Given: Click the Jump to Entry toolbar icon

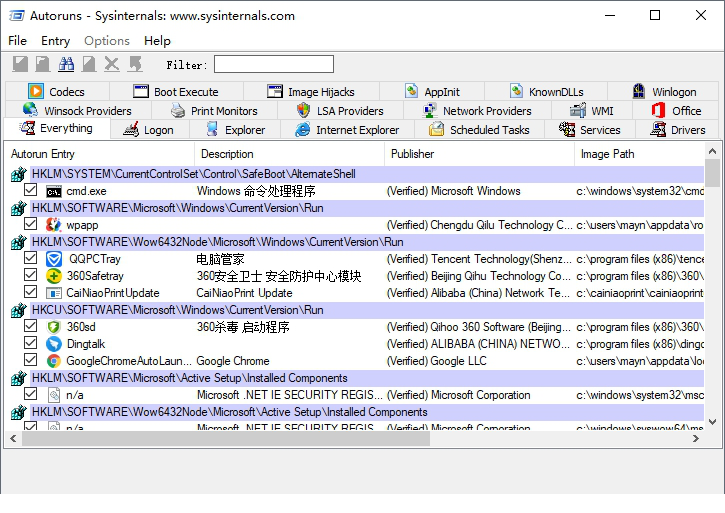Looking at the screenshot, I should pos(135,64).
